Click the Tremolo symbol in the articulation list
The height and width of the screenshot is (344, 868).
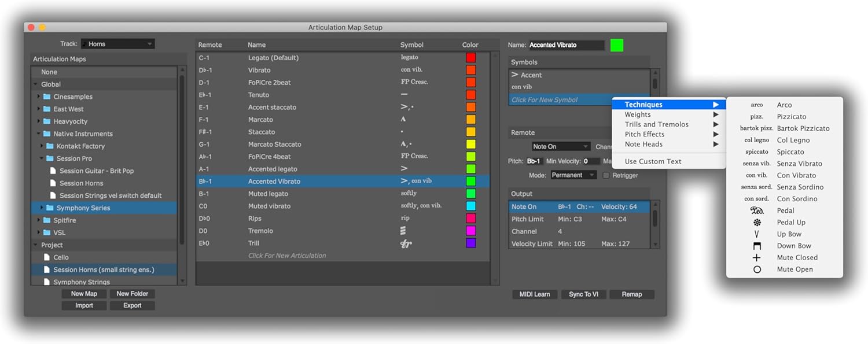(403, 231)
